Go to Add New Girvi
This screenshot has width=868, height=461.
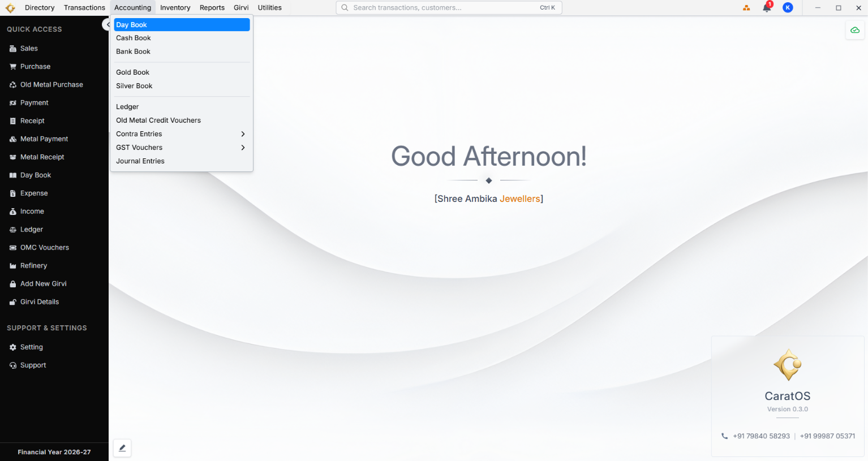pyautogui.click(x=54, y=284)
